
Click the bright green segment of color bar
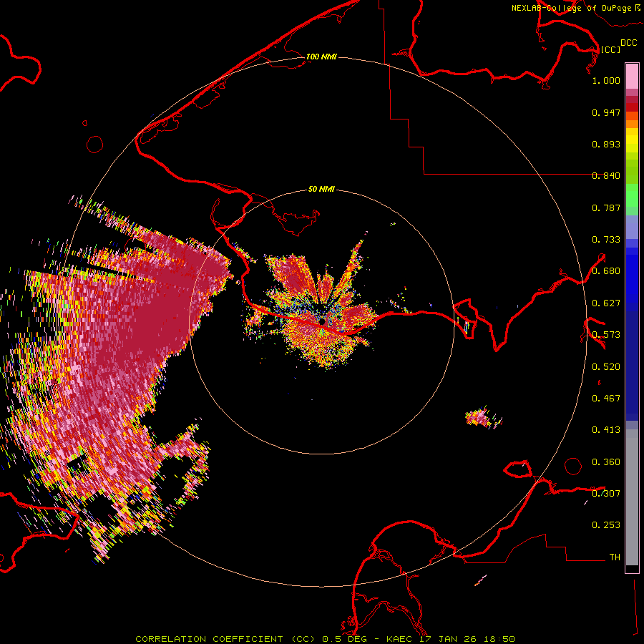(x=632, y=195)
